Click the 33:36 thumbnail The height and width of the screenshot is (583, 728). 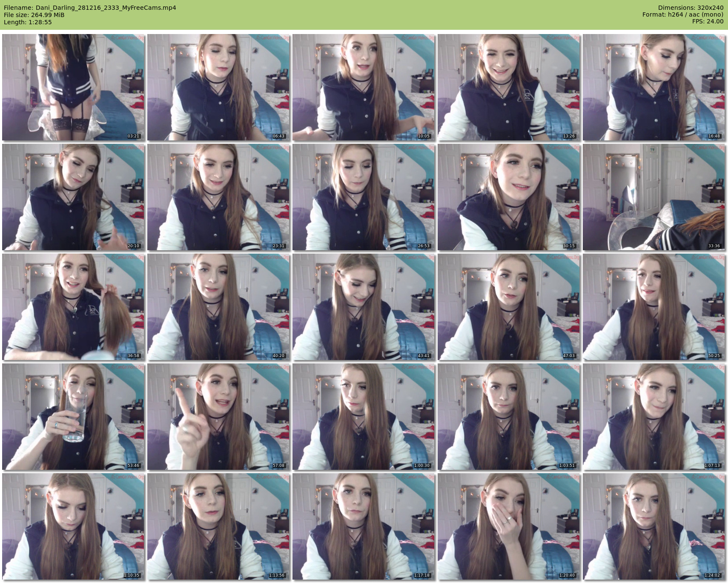[654, 197]
